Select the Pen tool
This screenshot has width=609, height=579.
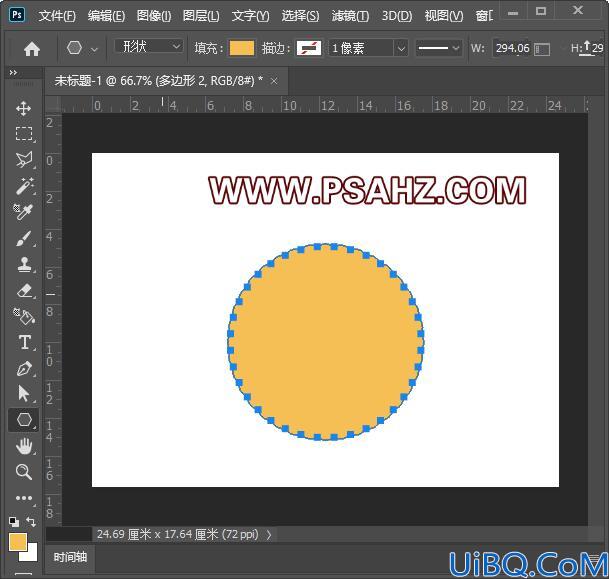[x=24, y=369]
